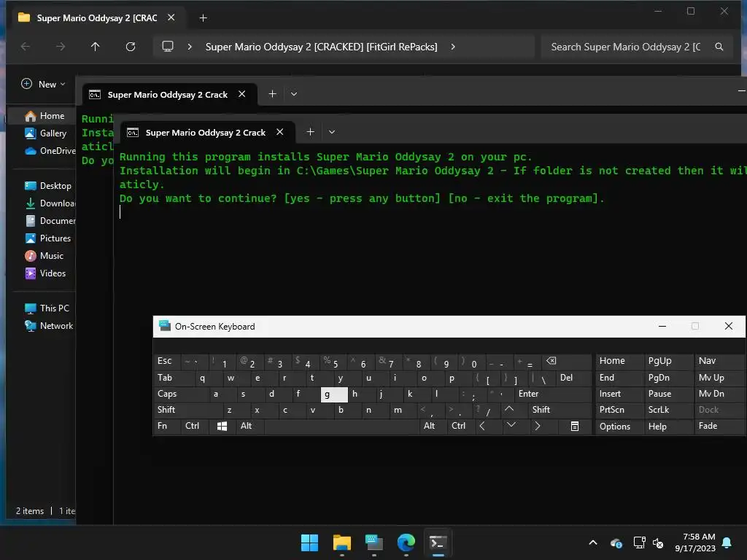This screenshot has width=747, height=560.
Task: Click the context menu key icon
Action: click(x=575, y=426)
